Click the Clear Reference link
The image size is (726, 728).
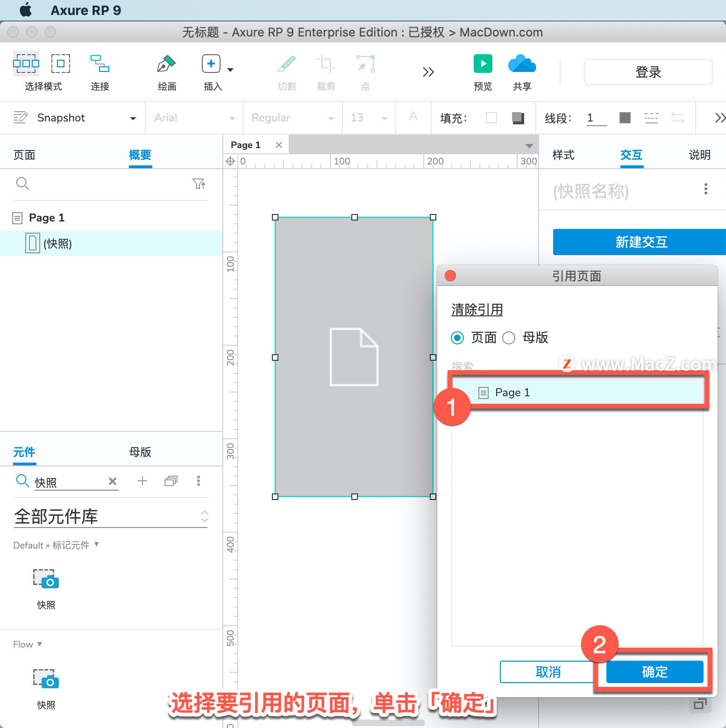point(477,310)
